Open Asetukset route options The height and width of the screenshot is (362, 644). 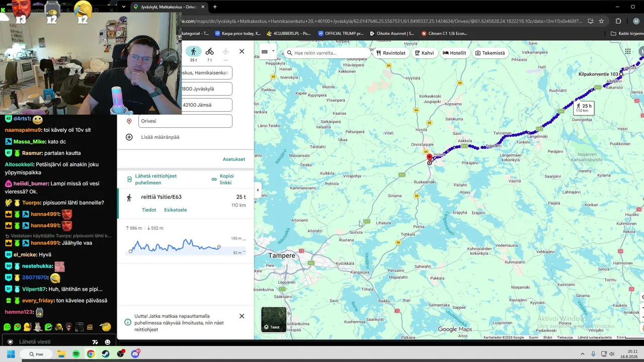tap(234, 159)
